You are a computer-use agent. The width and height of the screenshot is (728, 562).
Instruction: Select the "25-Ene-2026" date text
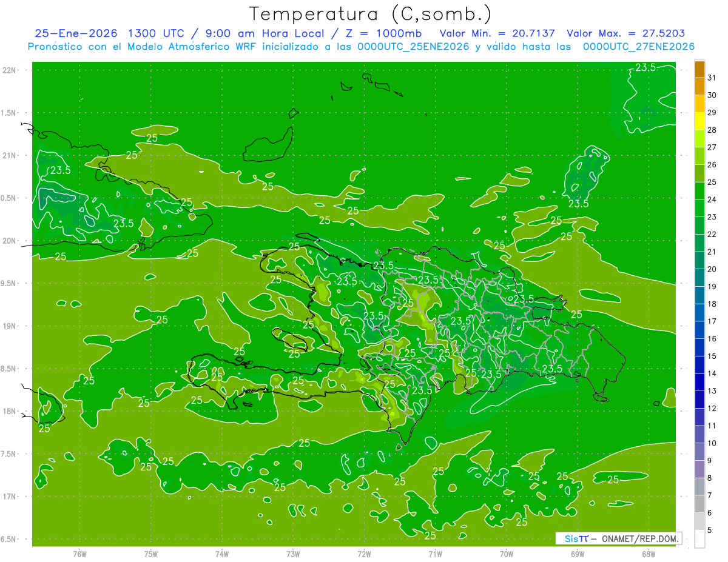click(76, 33)
